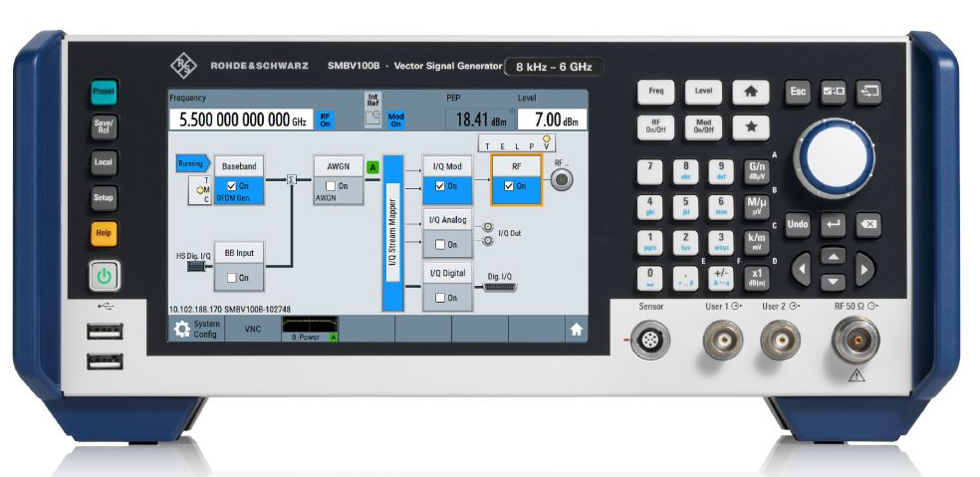Tap the System Config gear icon

coord(182,330)
